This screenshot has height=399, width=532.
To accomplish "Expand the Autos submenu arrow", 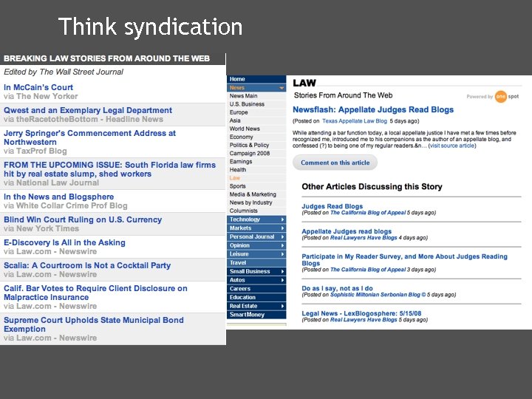I will point(282,280).
